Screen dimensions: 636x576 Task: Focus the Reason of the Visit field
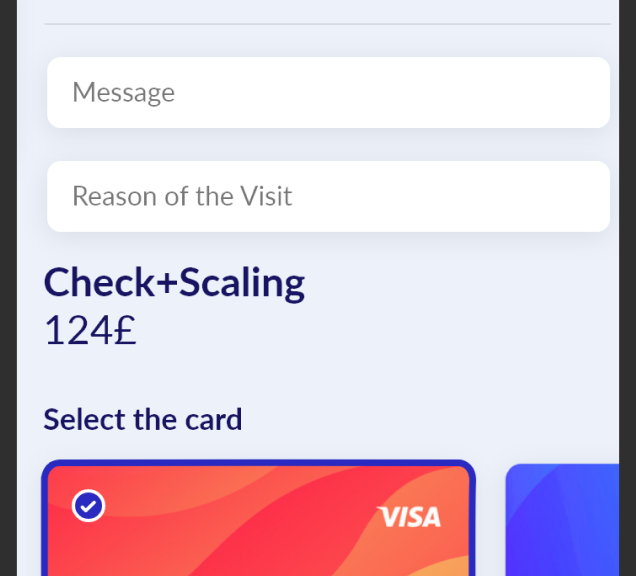[329, 196]
